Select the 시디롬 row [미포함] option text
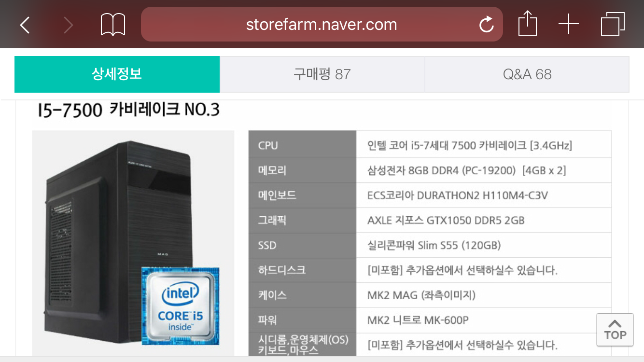Image resolution: width=644 pixels, height=362 pixels. [462, 345]
